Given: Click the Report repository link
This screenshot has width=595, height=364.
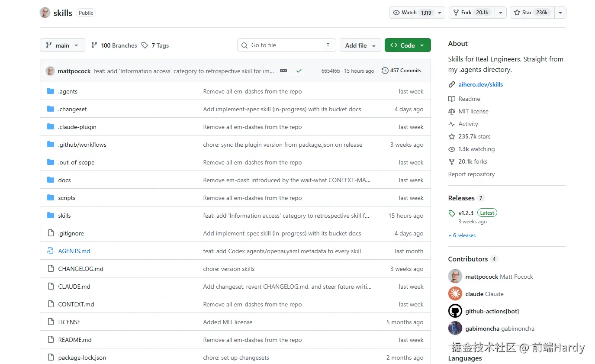Looking at the screenshot, I should point(471,174).
